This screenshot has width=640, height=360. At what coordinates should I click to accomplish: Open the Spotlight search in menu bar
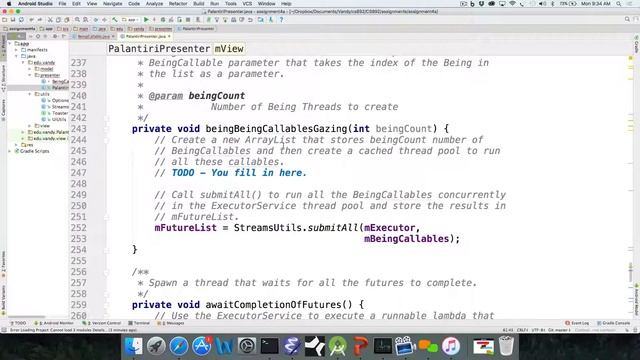(x=619, y=4)
